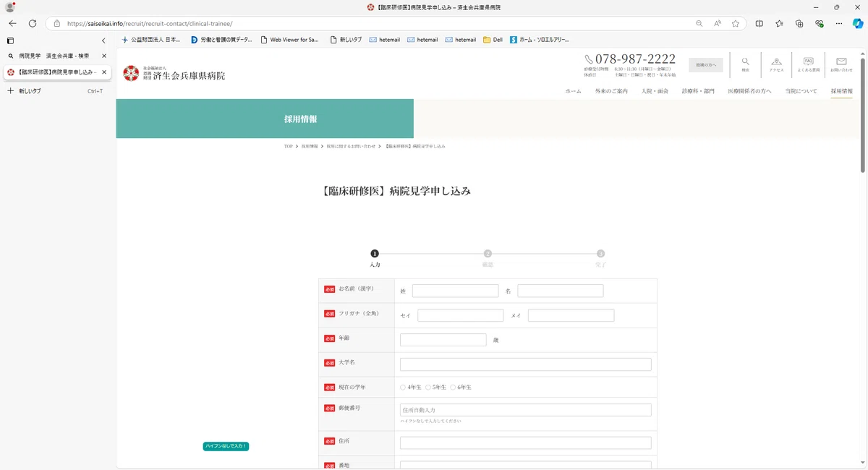Launch the Copilot icon
The image size is (868, 470).
click(x=858, y=23)
